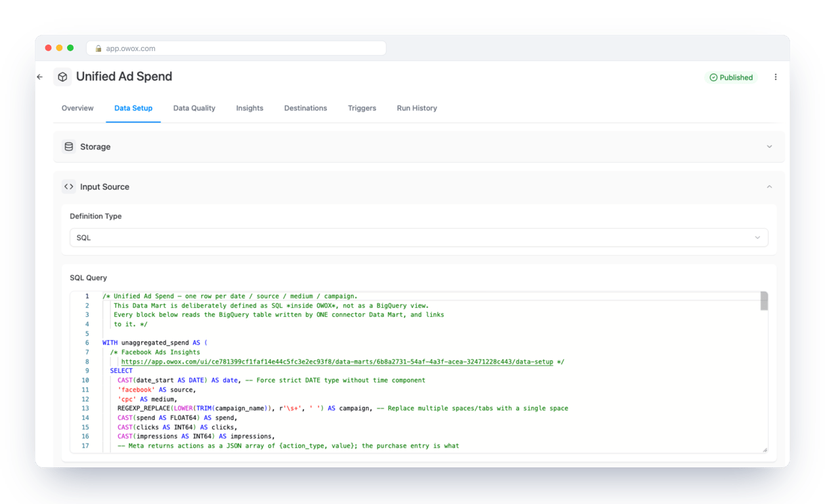Image resolution: width=825 pixels, height=504 pixels.
Task: Click the SQL editor vertical scrollbar thumb
Action: 764,301
